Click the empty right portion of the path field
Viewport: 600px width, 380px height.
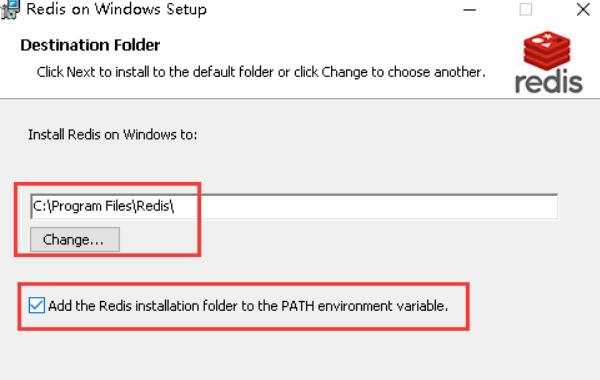(x=365, y=207)
